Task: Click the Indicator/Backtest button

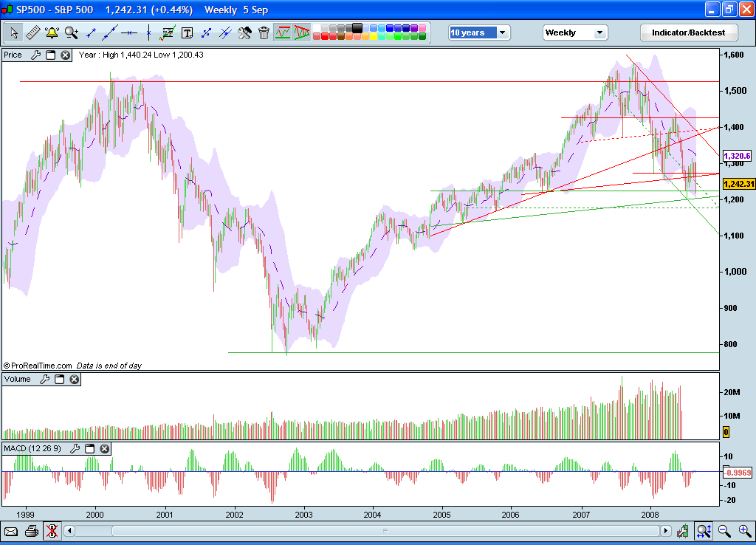Action: (x=689, y=32)
